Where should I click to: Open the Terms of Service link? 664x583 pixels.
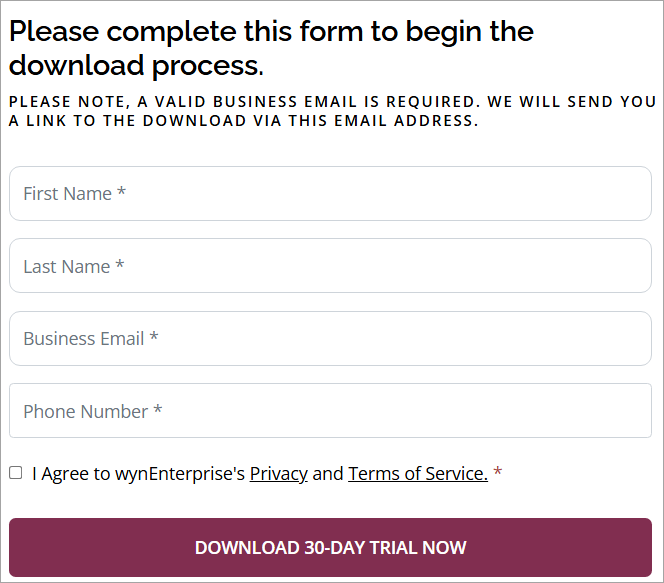point(417,474)
